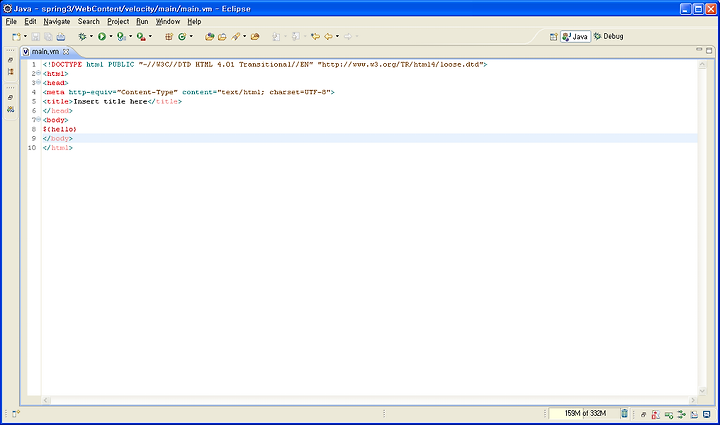Click the Next Annotation icon
The width and height of the screenshot is (720, 425).
click(x=276, y=37)
